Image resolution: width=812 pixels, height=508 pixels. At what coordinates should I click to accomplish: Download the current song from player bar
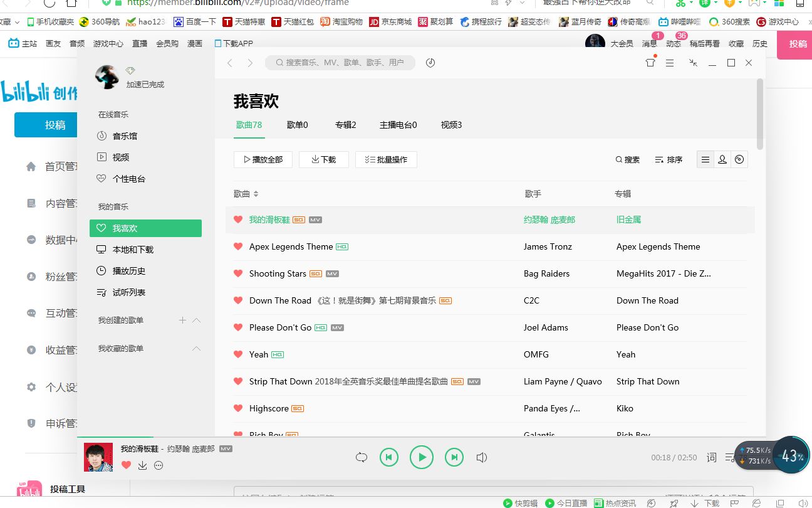[x=142, y=465]
